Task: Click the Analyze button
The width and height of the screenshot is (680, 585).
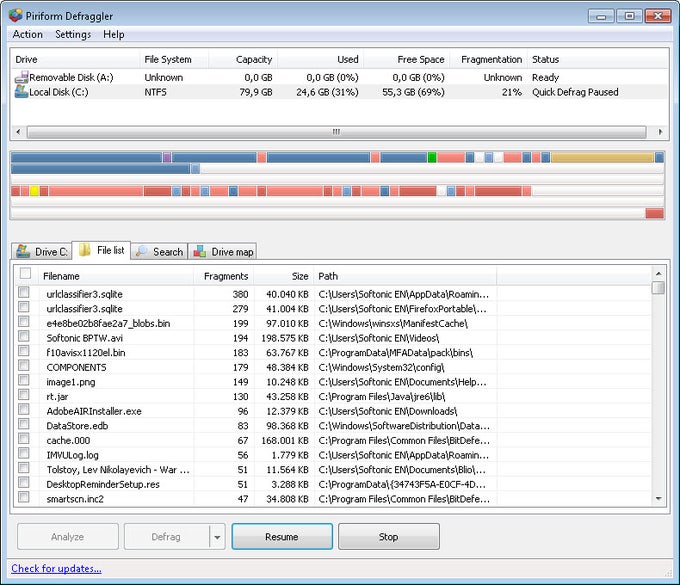Action: coord(68,537)
